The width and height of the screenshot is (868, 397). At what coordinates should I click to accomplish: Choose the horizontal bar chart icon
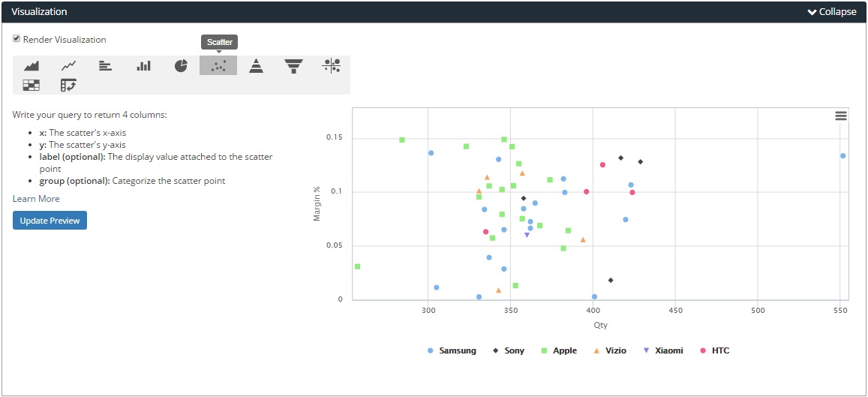106,66
